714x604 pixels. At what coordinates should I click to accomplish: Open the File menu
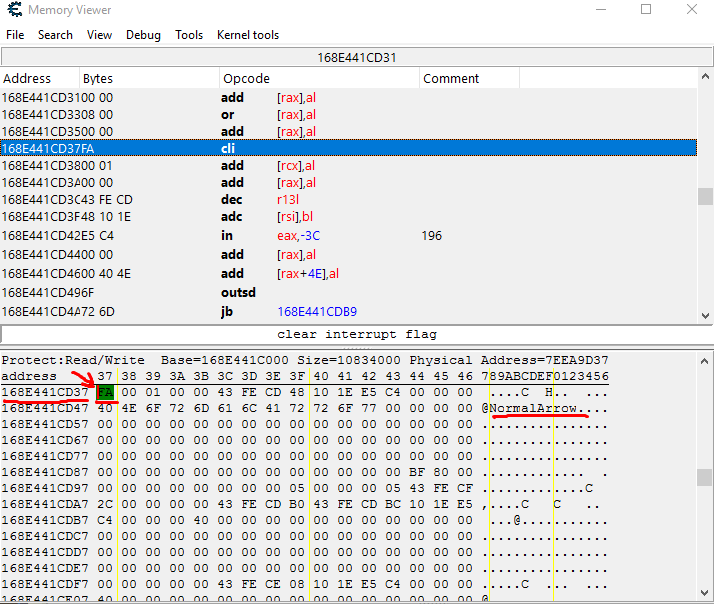coord(15,35)
